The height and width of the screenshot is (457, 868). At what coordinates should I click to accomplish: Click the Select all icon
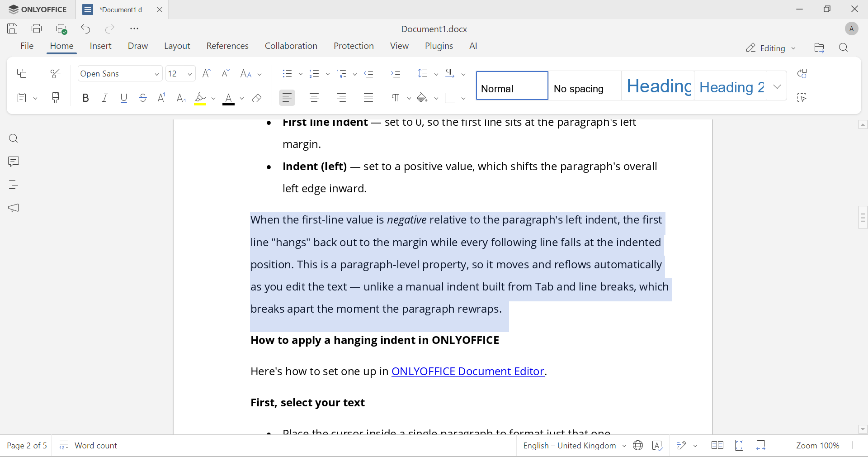[x=802, y=98]
